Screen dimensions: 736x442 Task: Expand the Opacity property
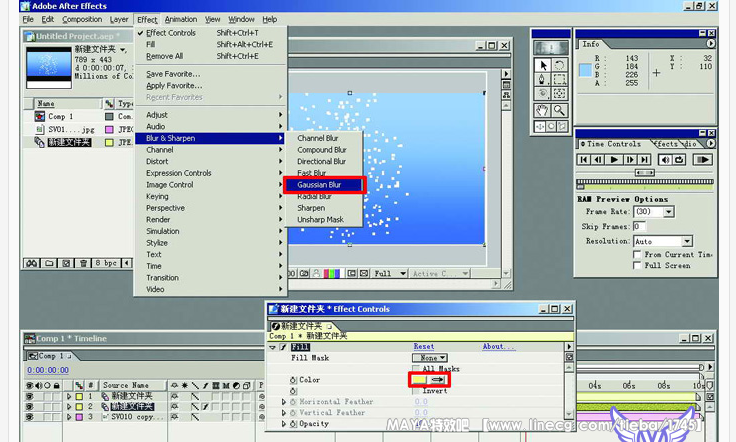pyautogui.click(x=284, y=423)
